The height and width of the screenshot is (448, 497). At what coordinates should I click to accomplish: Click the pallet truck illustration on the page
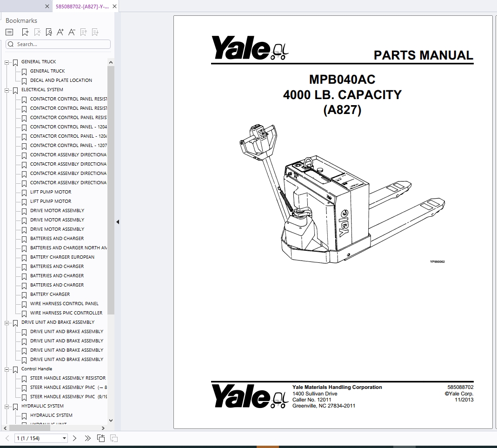(x=342, y=194)
